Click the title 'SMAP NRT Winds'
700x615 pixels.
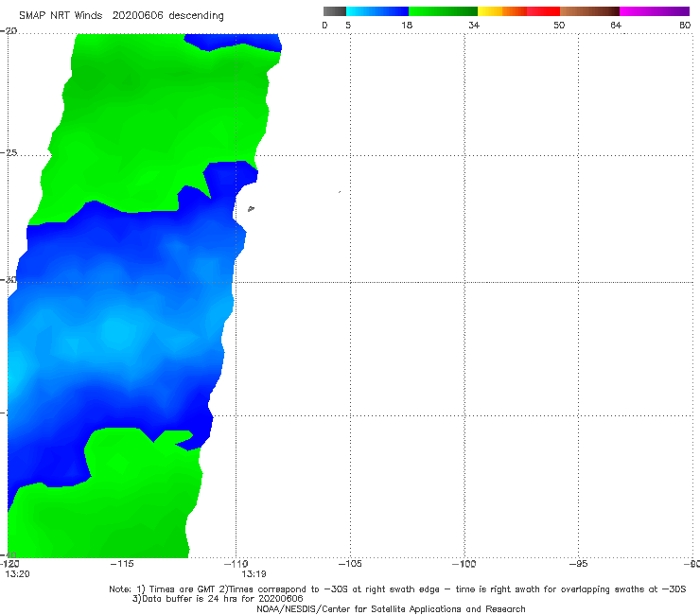point(61,16)
